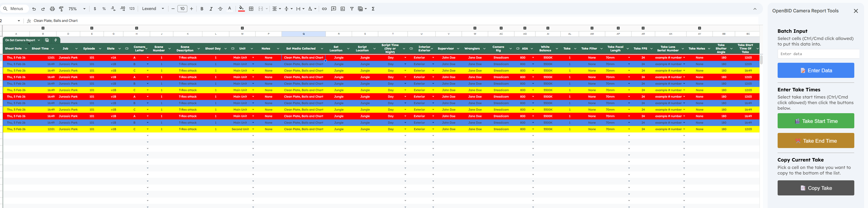The image size is (868, 208).
Task: Click the vertical scrollbar thumb of the sheet
Action: pyautogui.click(x=761, y=60)
